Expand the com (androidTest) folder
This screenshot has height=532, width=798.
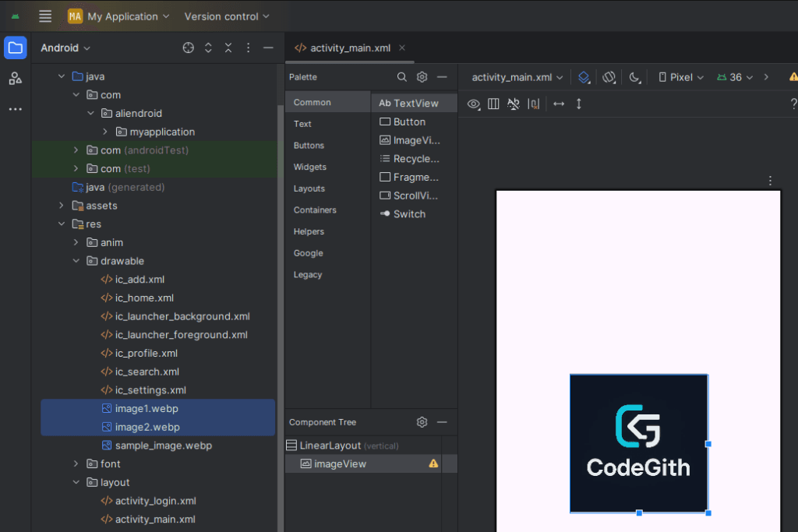76,150
